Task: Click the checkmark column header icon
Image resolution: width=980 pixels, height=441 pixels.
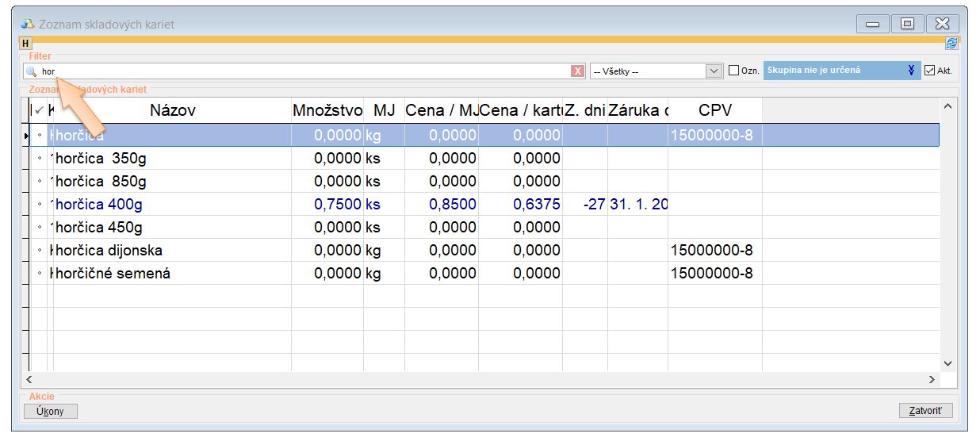Action: tap(40, 110)
